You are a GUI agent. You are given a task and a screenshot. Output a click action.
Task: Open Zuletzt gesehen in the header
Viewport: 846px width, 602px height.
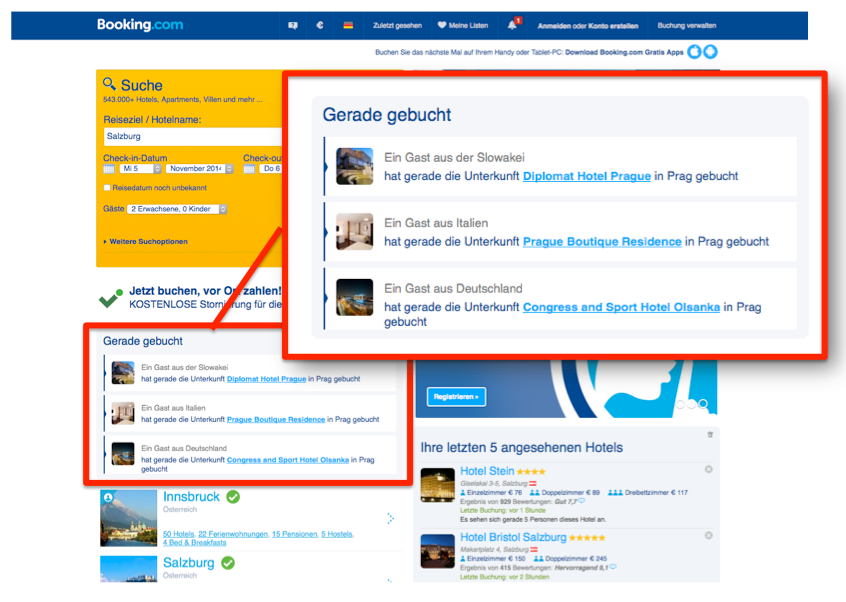[x=397, y=25]
